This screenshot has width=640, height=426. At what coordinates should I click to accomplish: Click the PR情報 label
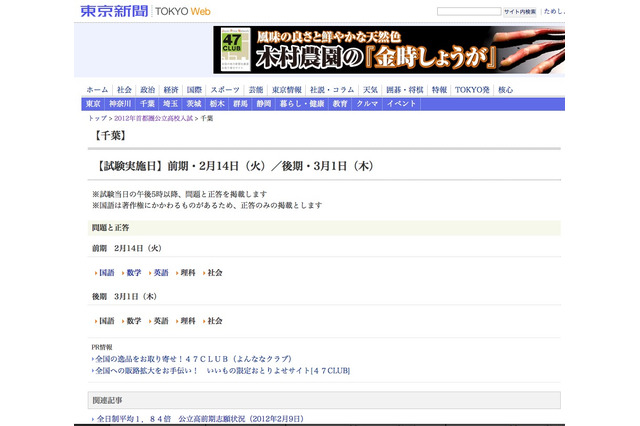coord(102,347)
